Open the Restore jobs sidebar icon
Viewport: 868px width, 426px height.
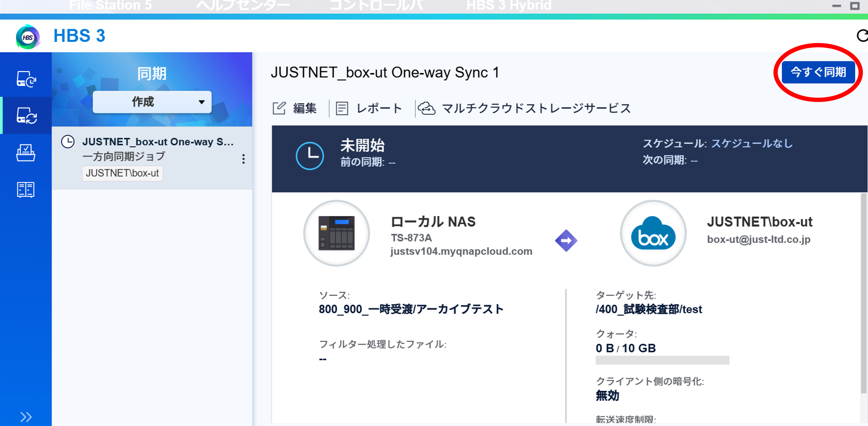coord(26,152)
